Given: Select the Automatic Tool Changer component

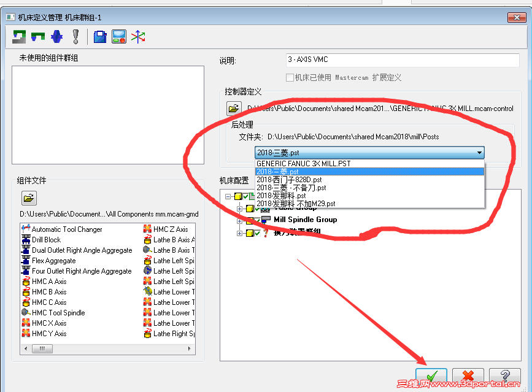Looking at the screenshot, I should click(62, 229).
